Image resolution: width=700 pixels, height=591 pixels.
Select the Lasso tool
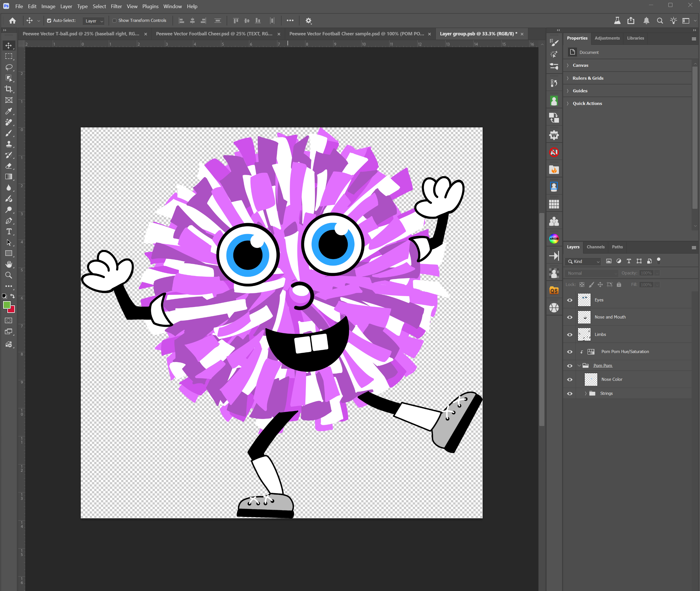click(9, 67)
